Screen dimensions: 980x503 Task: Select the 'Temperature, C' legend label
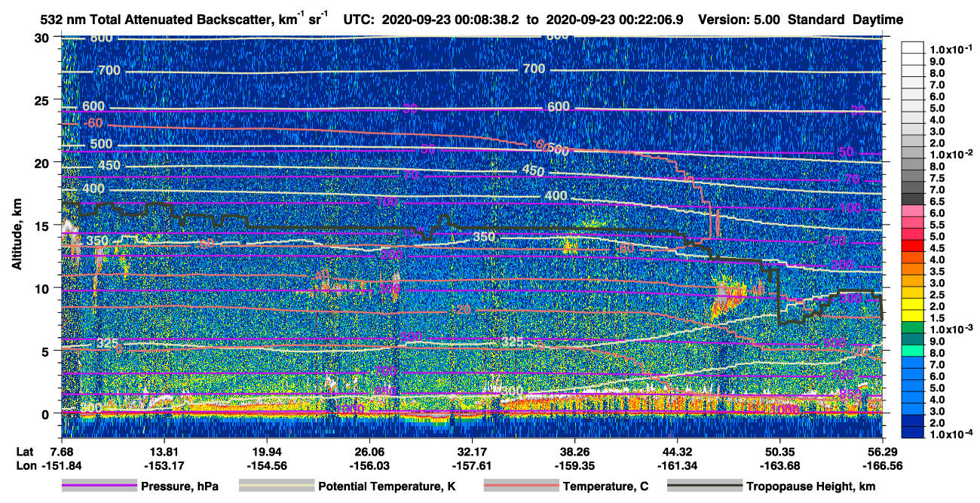(x=605, y=487)
